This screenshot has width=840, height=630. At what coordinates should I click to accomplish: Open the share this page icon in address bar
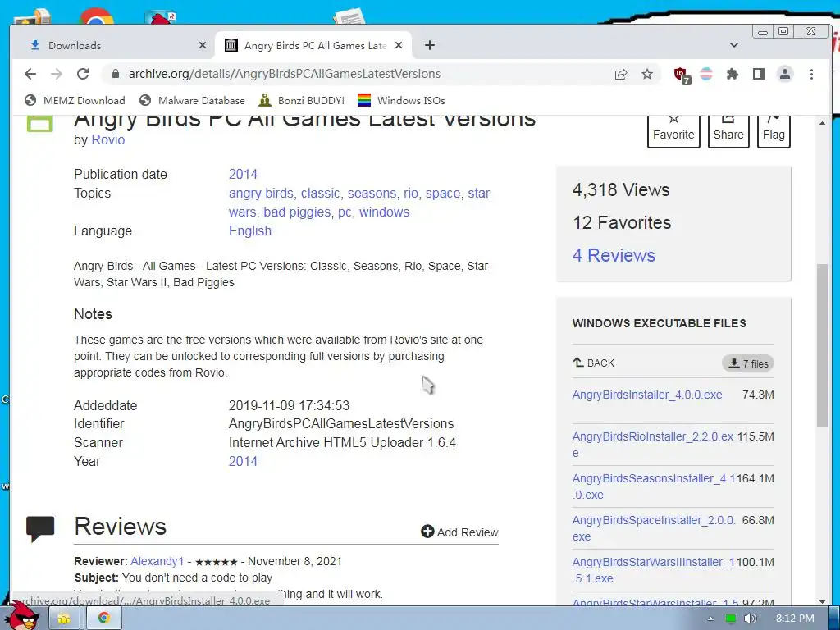click(x=621, y=74)
